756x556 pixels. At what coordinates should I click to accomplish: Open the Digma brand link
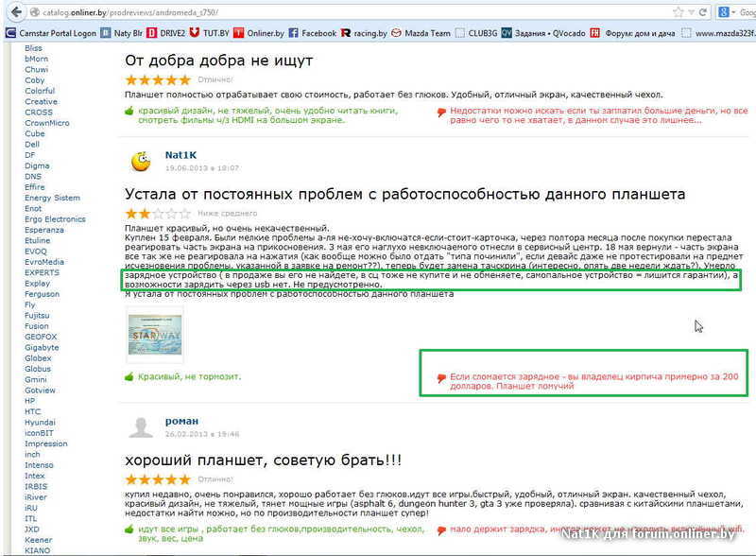coord(37,165)
